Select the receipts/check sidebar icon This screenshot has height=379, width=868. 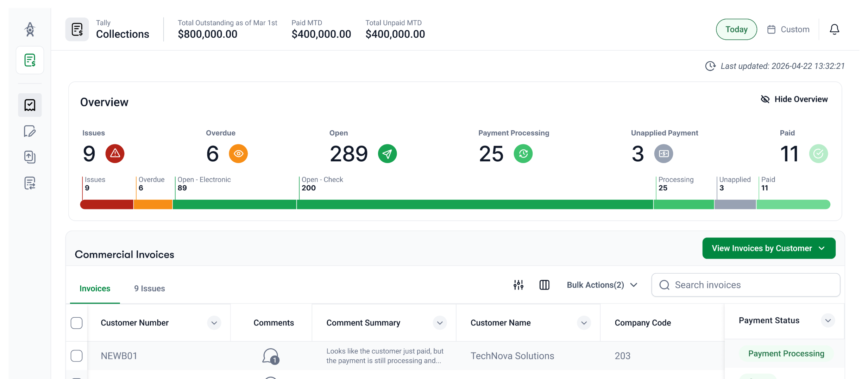pyautogui.click(x=30, y=105)
